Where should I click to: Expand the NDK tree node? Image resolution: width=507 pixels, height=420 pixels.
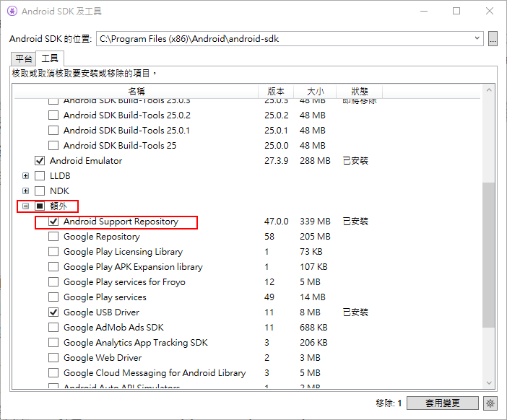(x=25, y=191)
